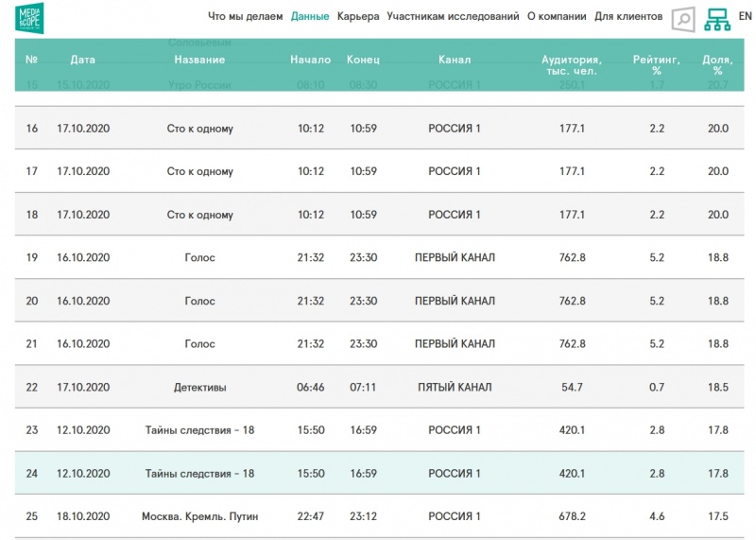Go to the 'Карьера' page
This screenshot has width=756, height=540.
tap(358, 16)
